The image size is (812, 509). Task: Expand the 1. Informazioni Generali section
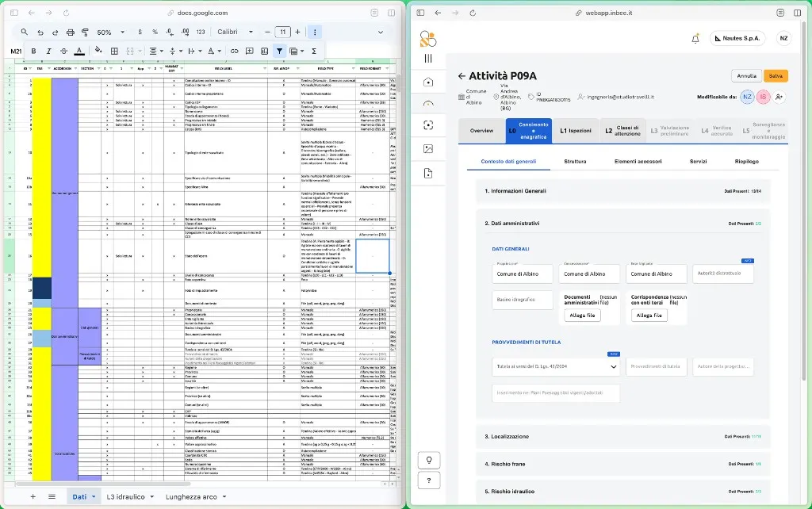click(623, 191)
